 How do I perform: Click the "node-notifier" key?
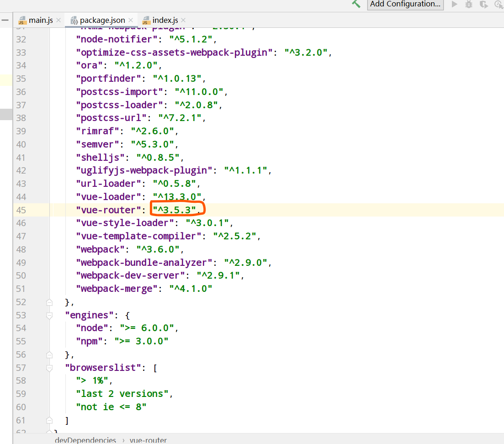117,39
